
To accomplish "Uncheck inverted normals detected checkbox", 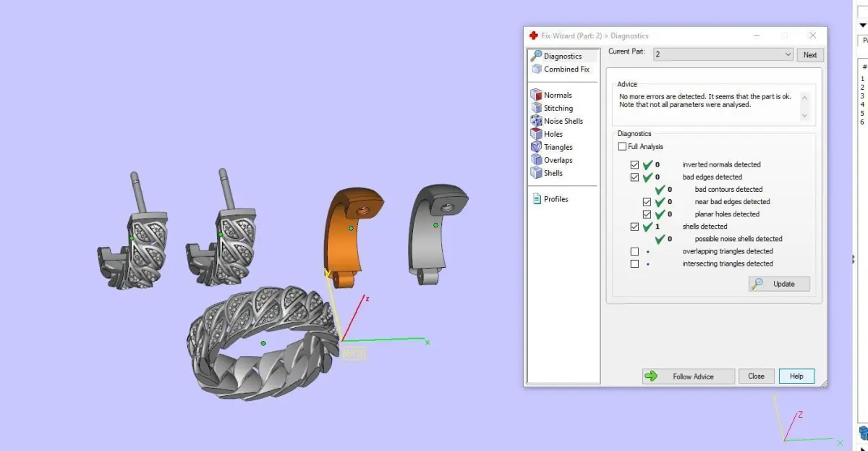I will coord(634,165).
